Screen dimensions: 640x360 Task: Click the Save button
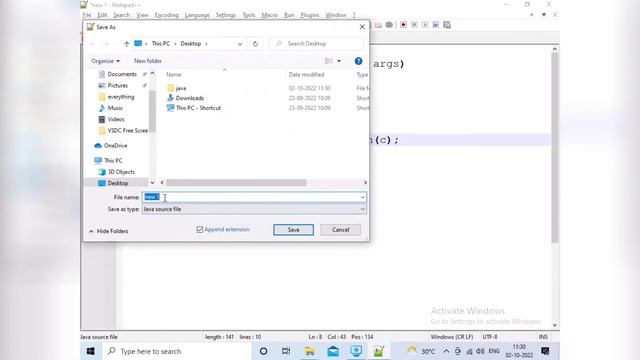point(293,230)
